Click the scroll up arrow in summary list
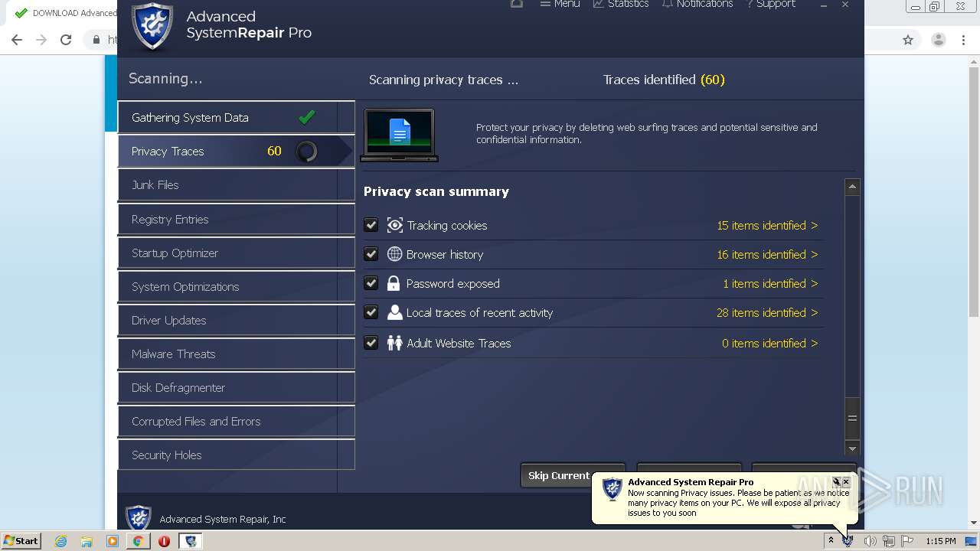This screenshot has width=980, height=551. (x=852, y=187)
